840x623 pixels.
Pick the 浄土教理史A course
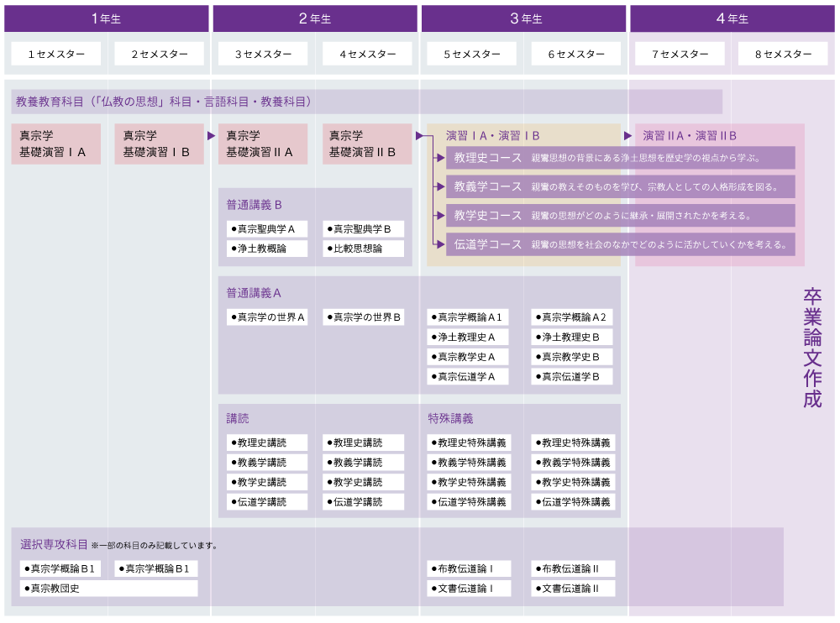pyautogui.click(x=468, y=337)
